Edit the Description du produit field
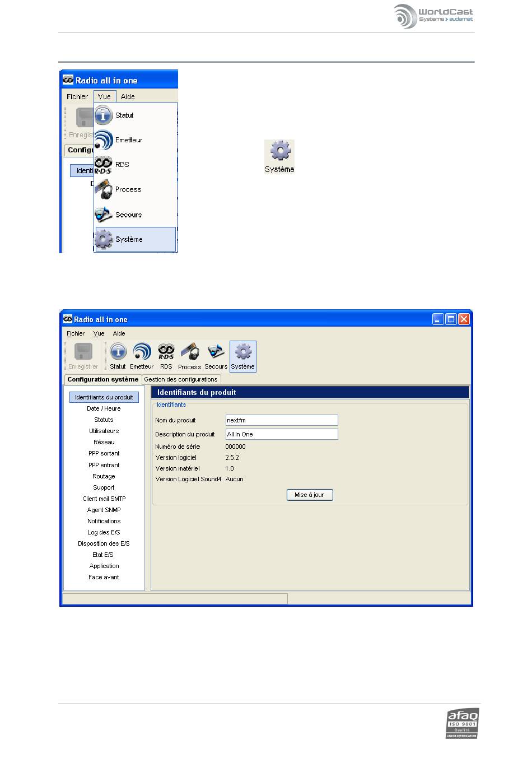Image resolution: width=532 pixels, height=758 pixels. pos(282,434)
